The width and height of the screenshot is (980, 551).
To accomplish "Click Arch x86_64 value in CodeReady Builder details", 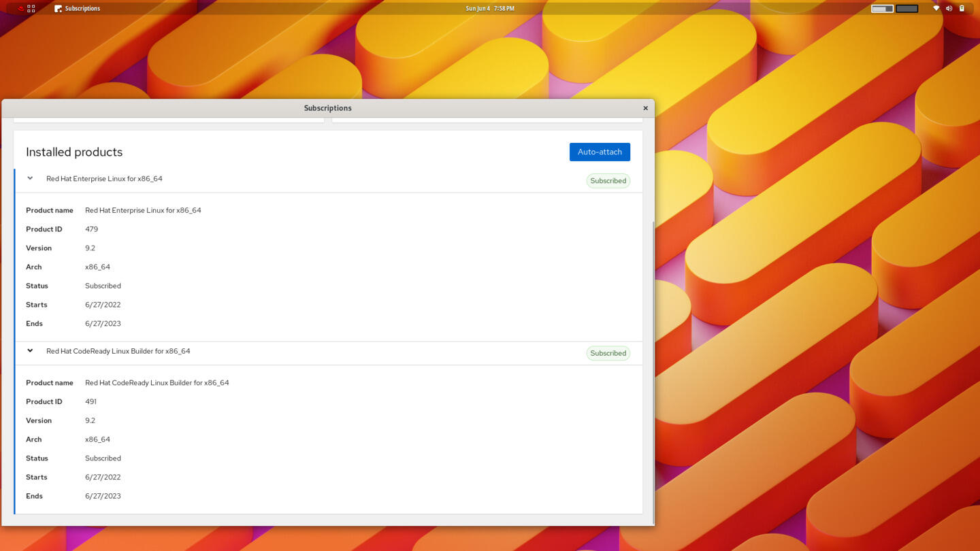I will pyautogui.click(x=97, y=439).
